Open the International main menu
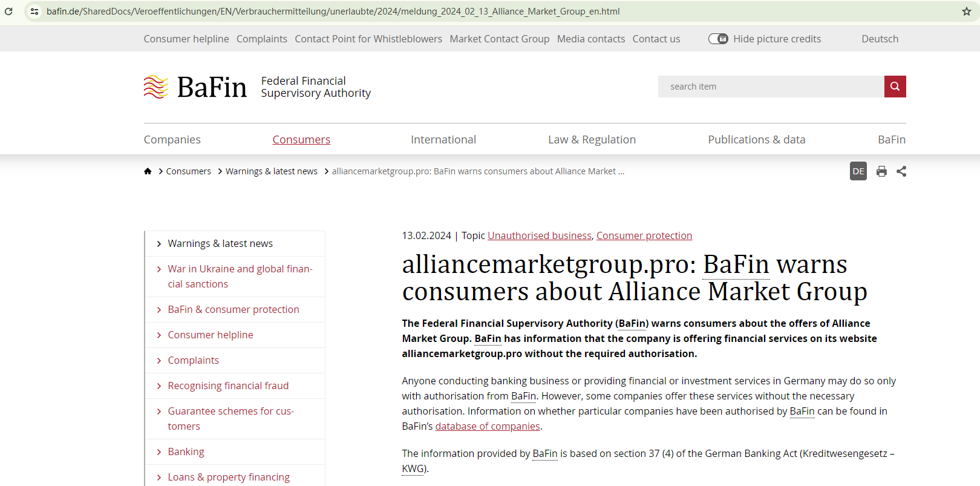Screen dimensions: 980x486 pyautogui.click(x=443, y=140)
